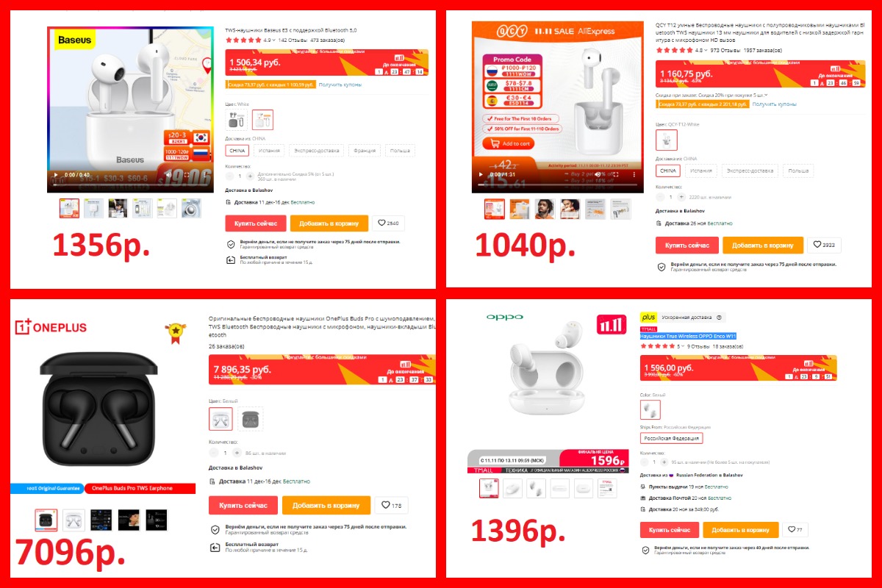The height and width of the screenshot is (588, 882).
Task: Expand the QCY 4.8 rating dropdown arrow
Action: [x=706, y=51]
